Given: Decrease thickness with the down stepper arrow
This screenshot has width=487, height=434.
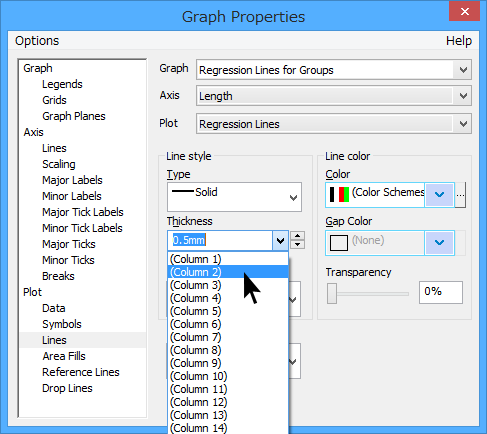Looking at the screenshot, I should pyautogui.click(x=297, y=244).
